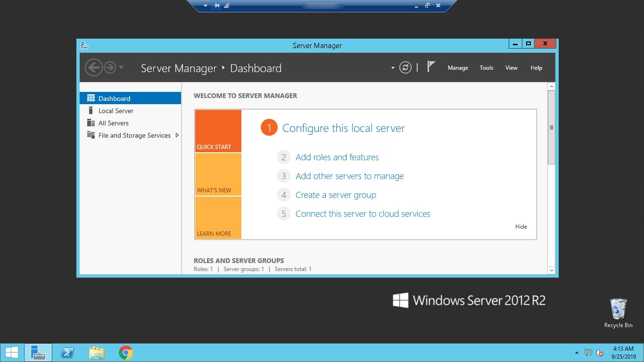This screenshot has height=362, width=644.
Task: Open File Explorer from the taskbar
Action: [97, 353]
